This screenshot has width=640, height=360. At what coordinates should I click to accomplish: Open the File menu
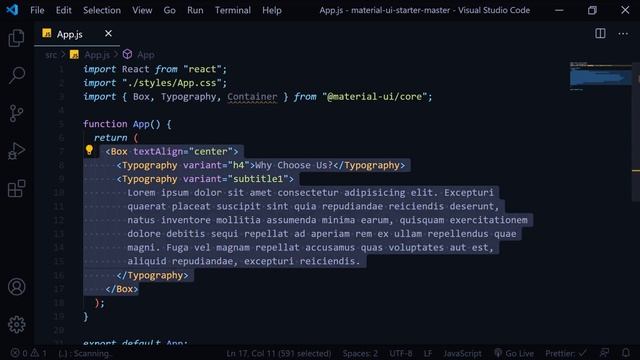point(37,10)
